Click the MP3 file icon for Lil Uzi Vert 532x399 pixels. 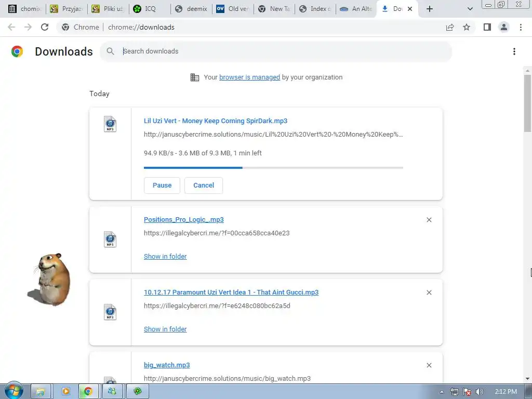point(110,124)
